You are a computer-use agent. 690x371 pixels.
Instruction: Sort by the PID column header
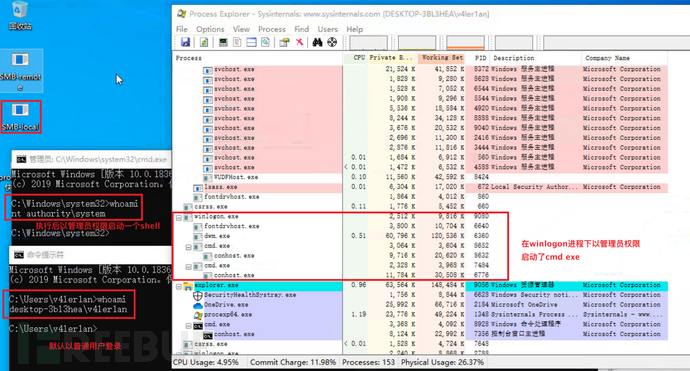click(478, 58)
